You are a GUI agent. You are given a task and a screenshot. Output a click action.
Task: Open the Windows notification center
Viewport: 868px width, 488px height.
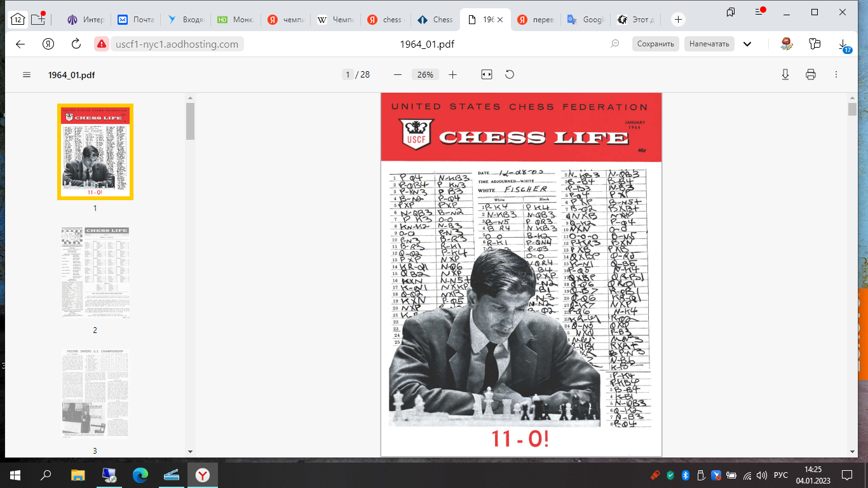click(847, 475)
